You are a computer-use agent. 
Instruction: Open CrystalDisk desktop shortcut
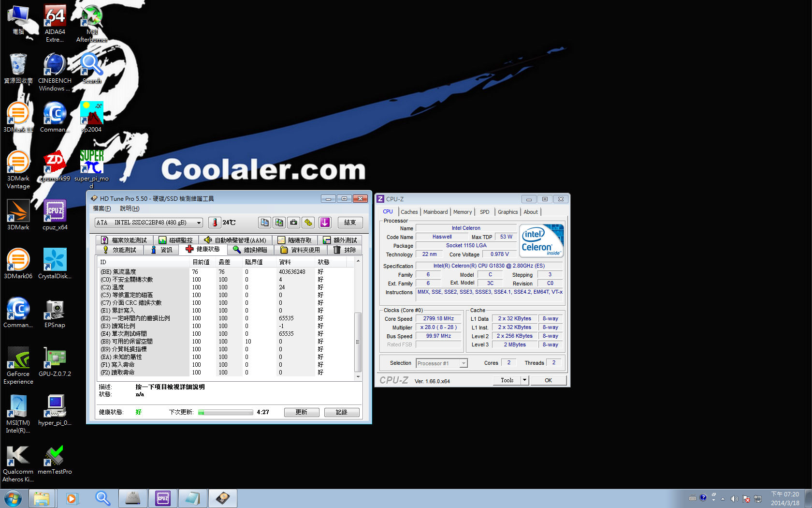pos(55,264)
